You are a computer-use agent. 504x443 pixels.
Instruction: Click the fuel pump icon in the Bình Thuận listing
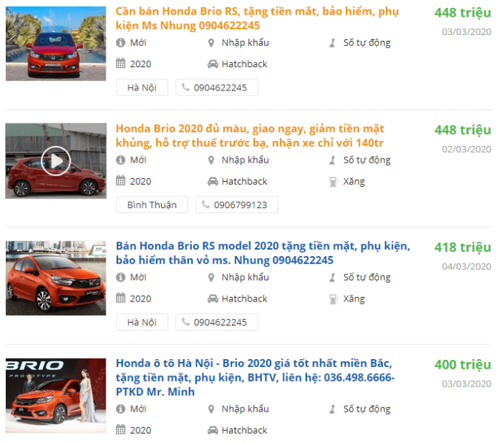333,182
